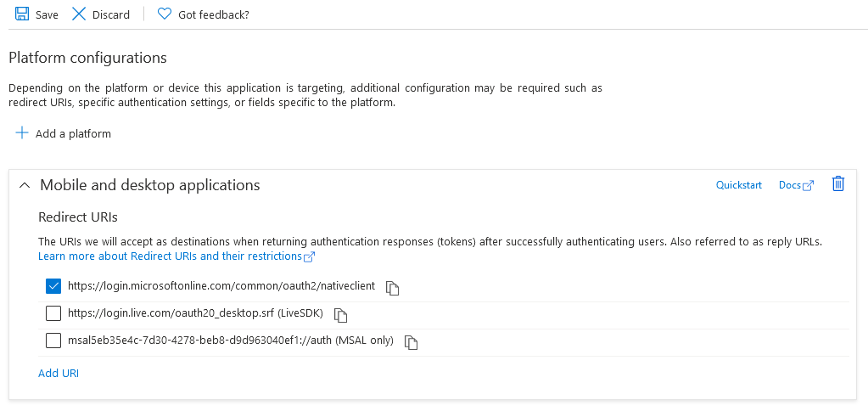Click the Discard button label
The height and width of the screenshot is (411, 868).
(x=110, y=15)
